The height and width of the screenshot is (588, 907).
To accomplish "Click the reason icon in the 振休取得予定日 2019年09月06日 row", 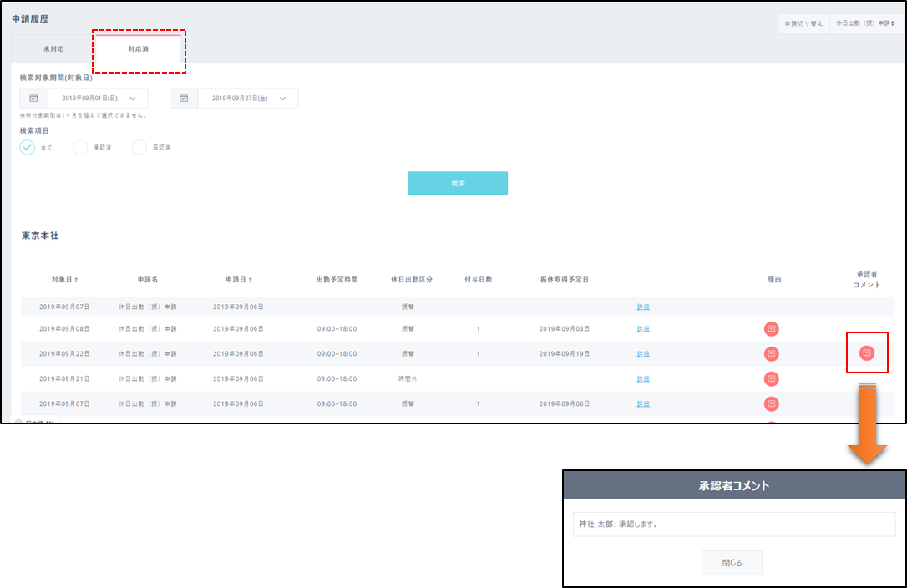I will point(772,404).
